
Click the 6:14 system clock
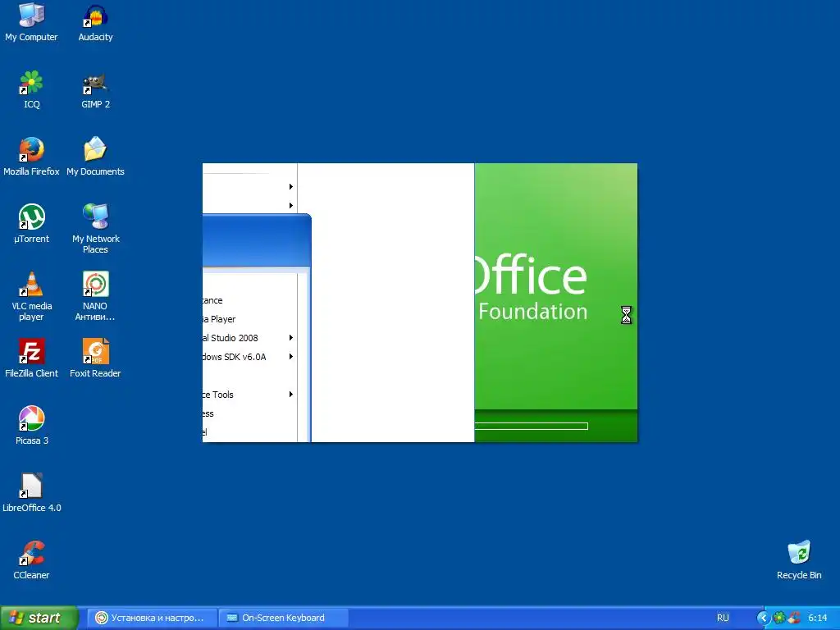pyautogui.click(x=818, y=618)
